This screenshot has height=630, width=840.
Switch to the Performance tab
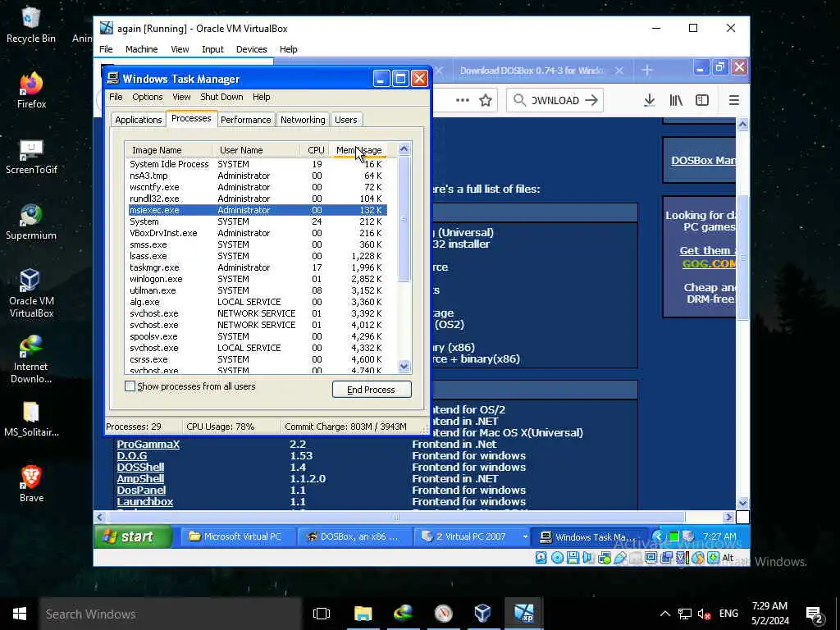[x=246, y=120]
